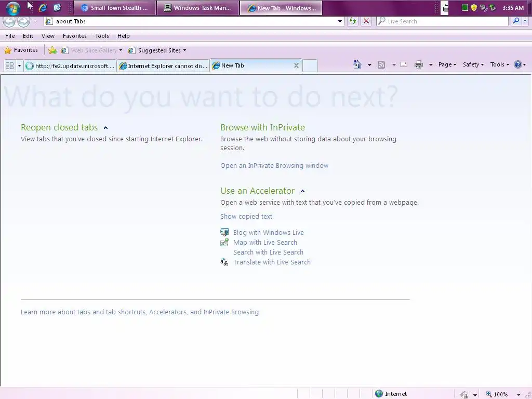Click the Blog with Windows Live icon
The image size is (532, 399).
[x=224, y=232]
